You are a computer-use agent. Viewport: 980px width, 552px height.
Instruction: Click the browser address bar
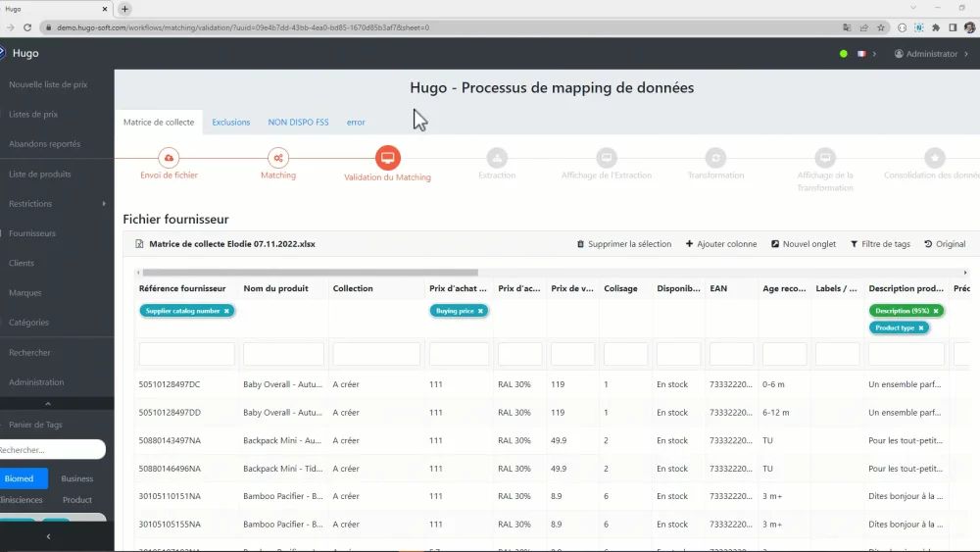tap(437, 27)
